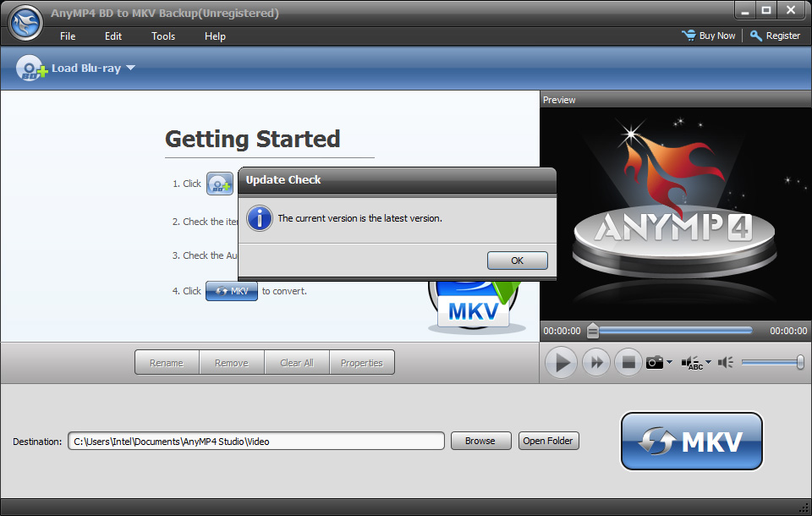Click the Register key link
This screenshot has width=812, height=516.
click(776, 36)
